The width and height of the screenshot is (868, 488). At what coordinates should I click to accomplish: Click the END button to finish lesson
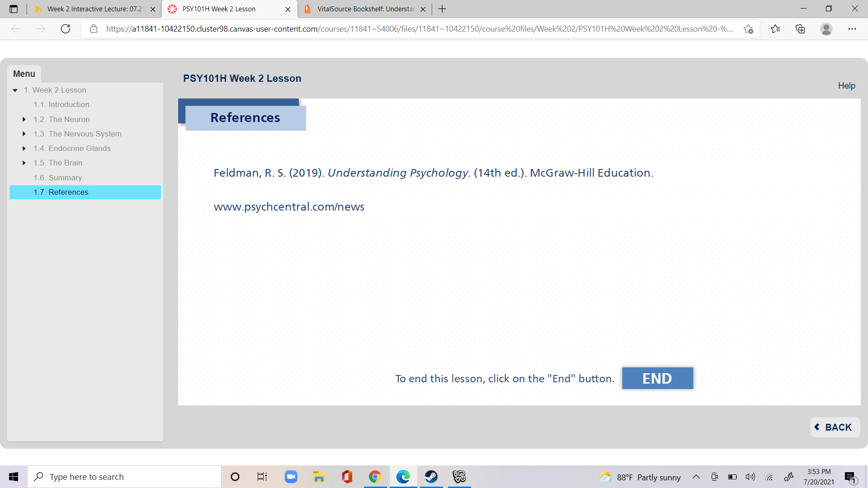tap(657, 378)
